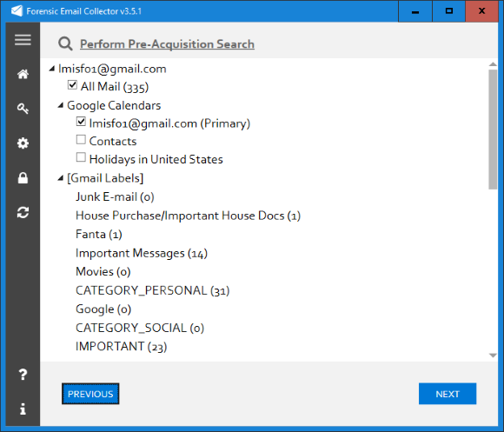This screenshot has height=432, width=504.
Task: Click the magnifier search icon
Action: pyautogui.click(x=65, y=43)
